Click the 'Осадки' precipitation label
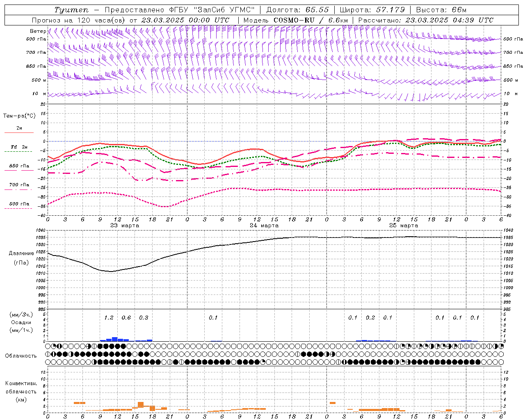The height and width of the screenshot is (420, 525). tap(21, 322)
